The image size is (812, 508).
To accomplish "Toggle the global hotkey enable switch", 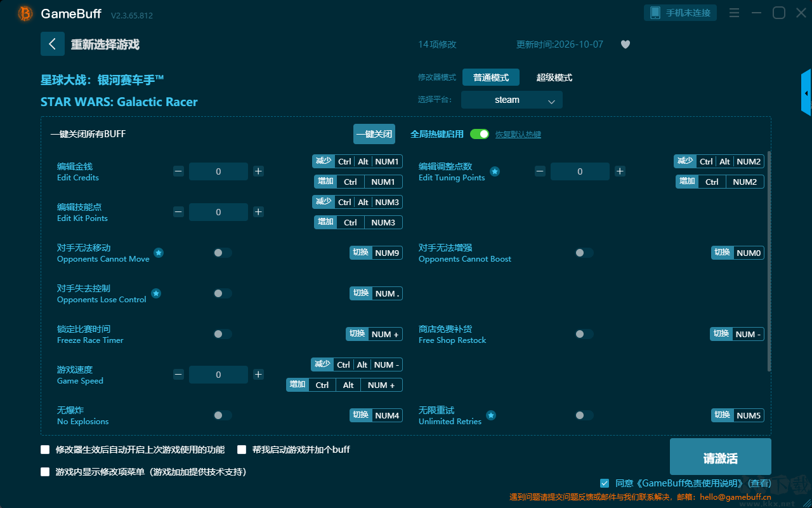I will click(x=480, y=134).
